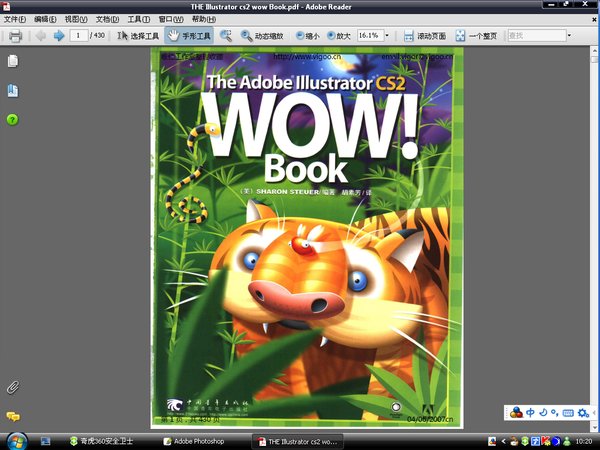Select the 选择工具 (Select tool)
Image resolution: width=600 pixels, height=450 pixels.
[138, 36]
